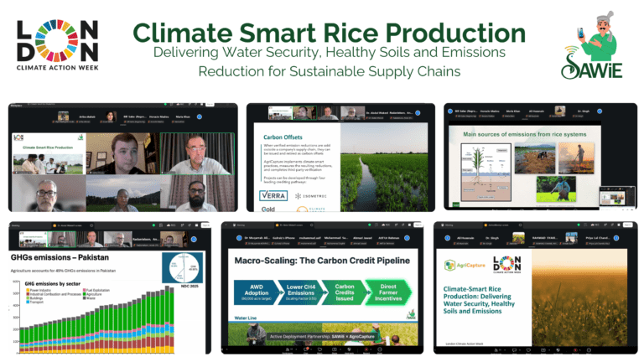The height and width of the screenshot is (362, 644).
Task: Click the pie chart on the GHG slide
Action: click(182, 267)
